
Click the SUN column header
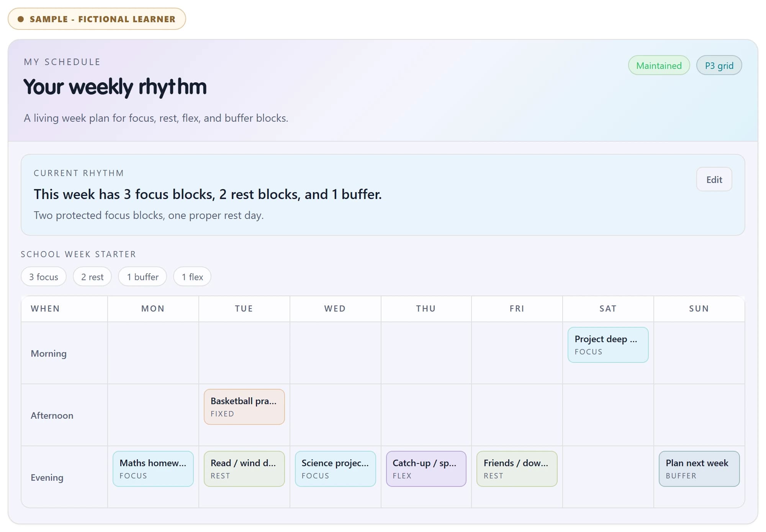coord(699,308)
